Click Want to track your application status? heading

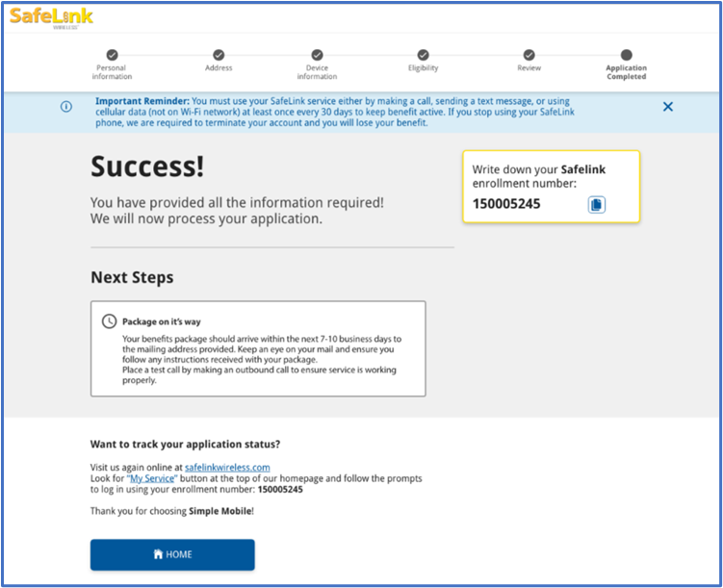click(x=186, y=445)
